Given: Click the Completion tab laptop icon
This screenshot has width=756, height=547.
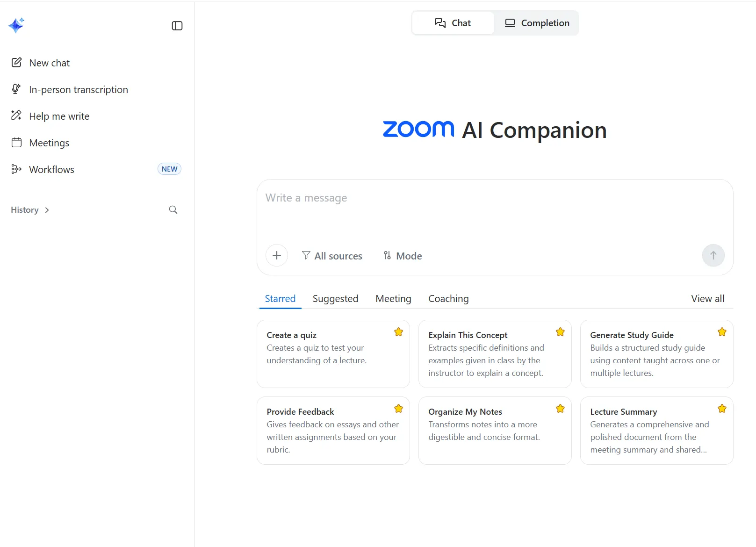Looking at the screenshot, I should [510, 23].
